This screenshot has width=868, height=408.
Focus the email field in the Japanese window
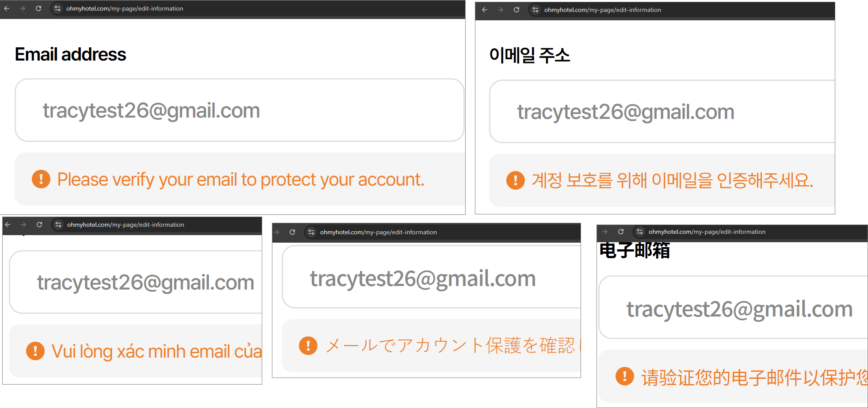click(432, 277)
